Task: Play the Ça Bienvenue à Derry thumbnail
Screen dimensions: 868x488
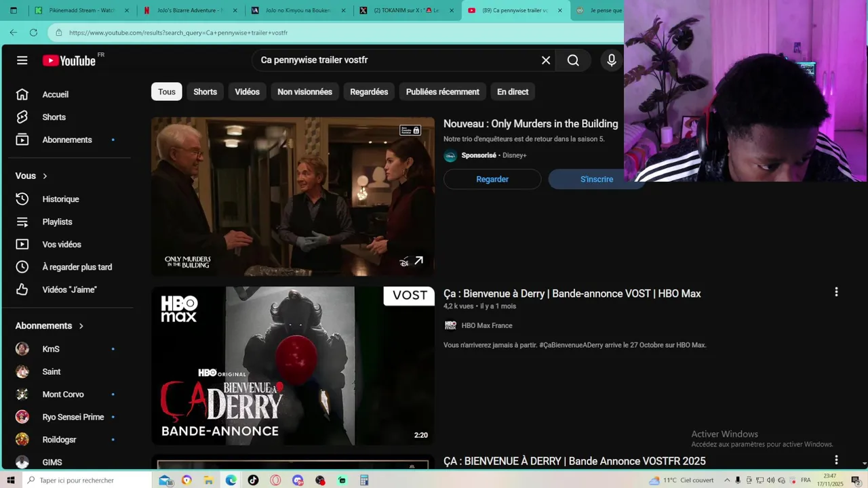Action: [x=292, y=366]
